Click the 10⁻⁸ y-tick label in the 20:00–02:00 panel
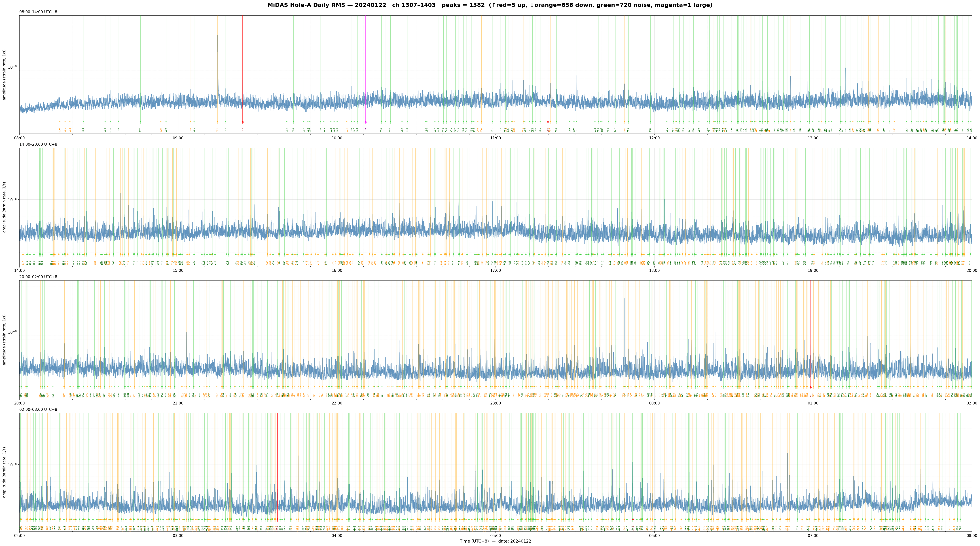 pos(12,332)
